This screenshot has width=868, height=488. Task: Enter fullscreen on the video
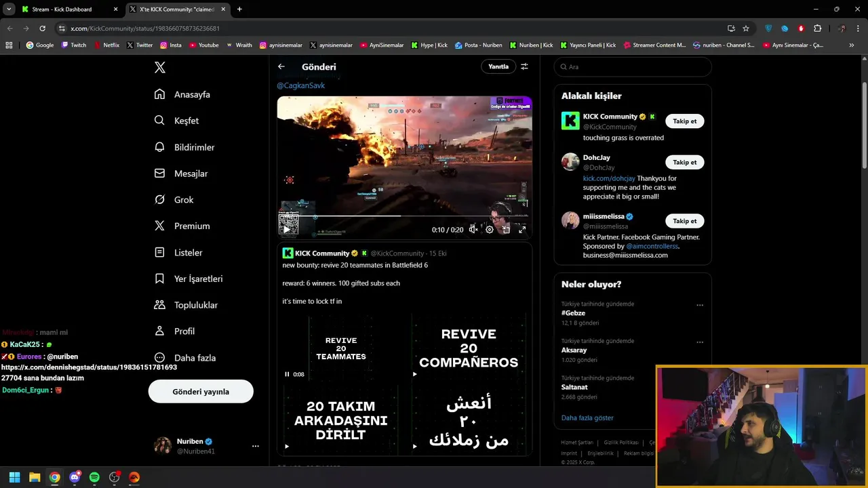click(522, 230)
